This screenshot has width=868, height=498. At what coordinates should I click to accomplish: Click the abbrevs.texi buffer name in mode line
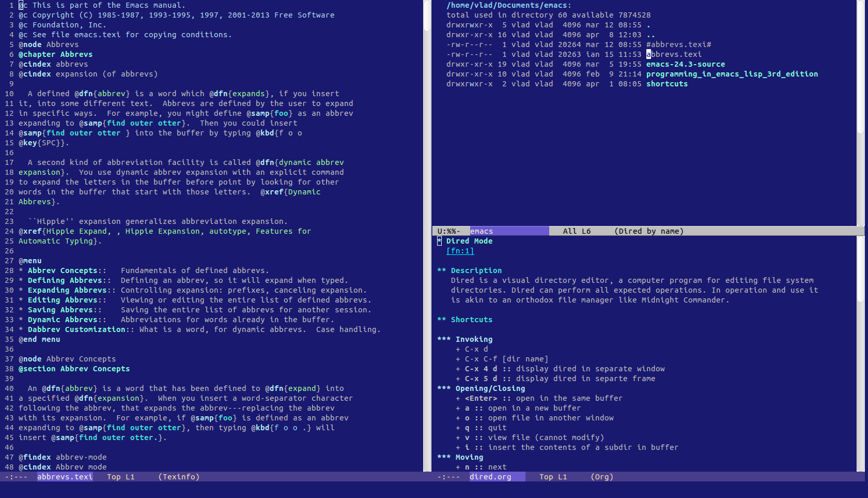click(x=65, y=477)
